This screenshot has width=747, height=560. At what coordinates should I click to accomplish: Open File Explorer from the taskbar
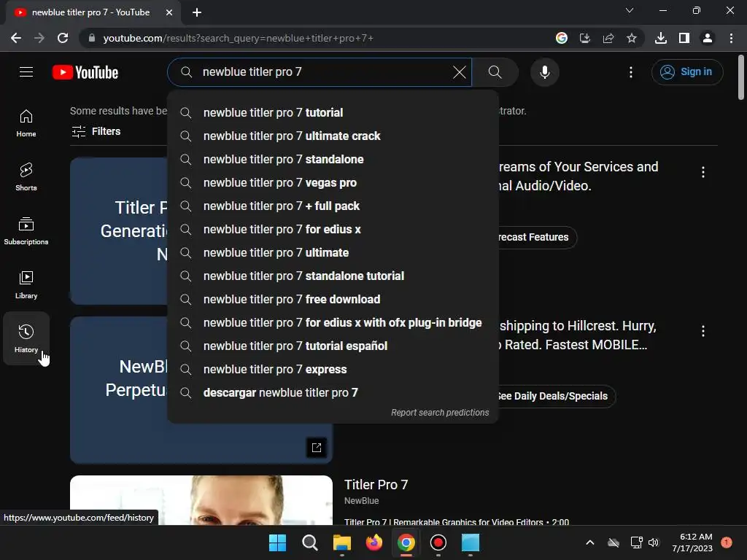(x=342, y=542)
